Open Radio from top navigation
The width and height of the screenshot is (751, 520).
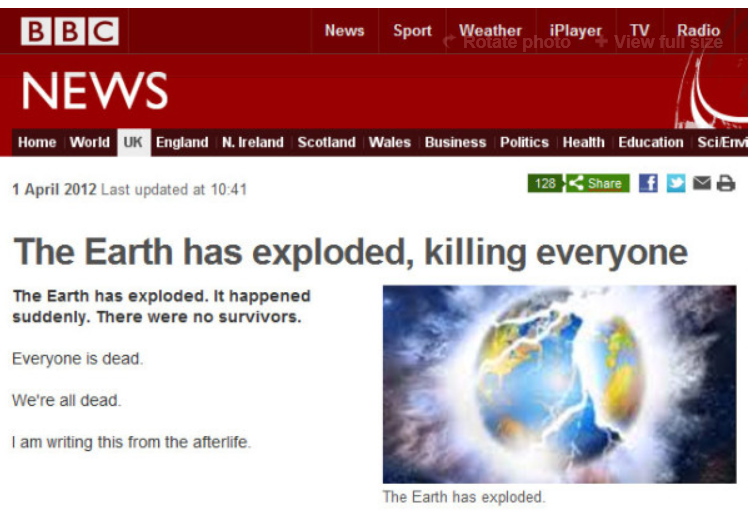[698, 31]
